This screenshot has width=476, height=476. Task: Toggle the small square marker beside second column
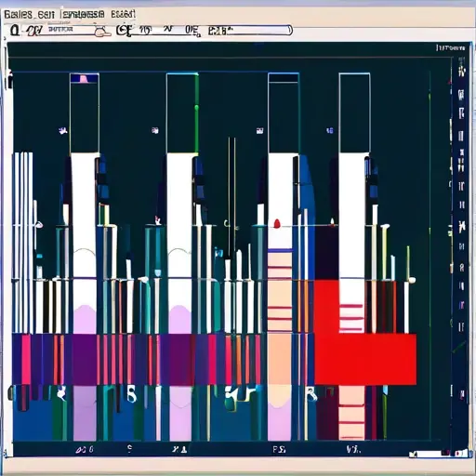coord(155,130)
